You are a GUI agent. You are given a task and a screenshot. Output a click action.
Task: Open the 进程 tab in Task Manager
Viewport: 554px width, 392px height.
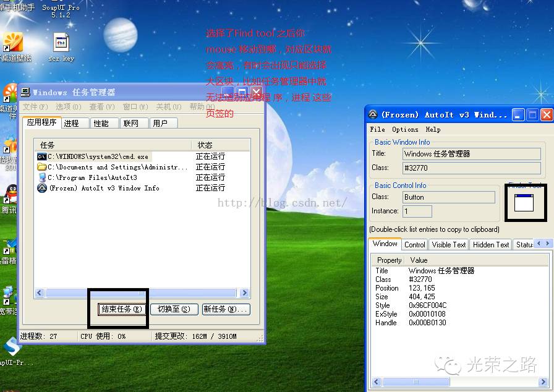[x=72, y=123]
